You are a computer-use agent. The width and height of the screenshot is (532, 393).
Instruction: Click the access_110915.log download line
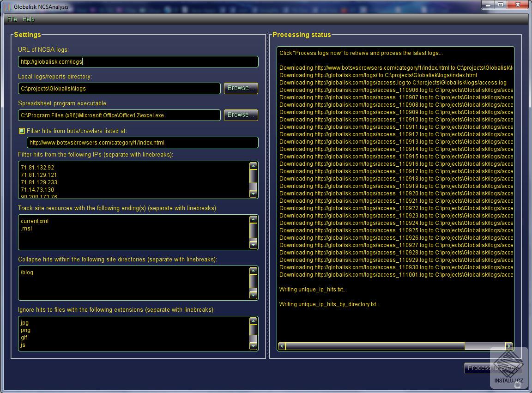(396, 157)
